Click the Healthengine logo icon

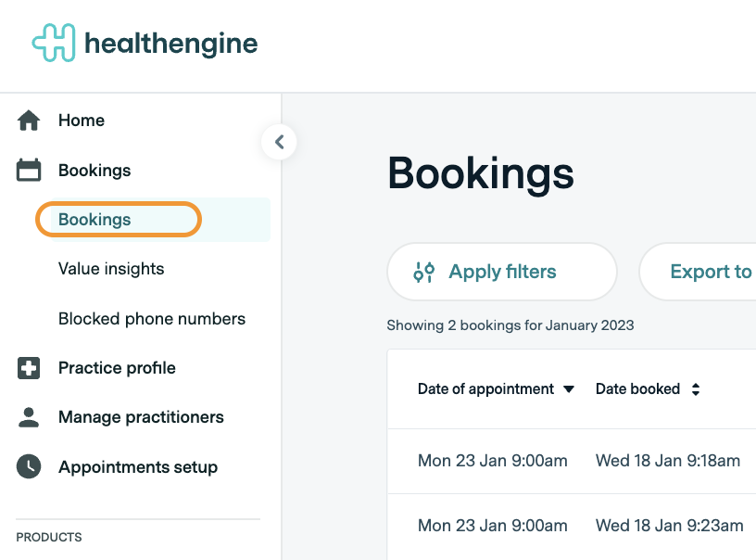(53, 43)
